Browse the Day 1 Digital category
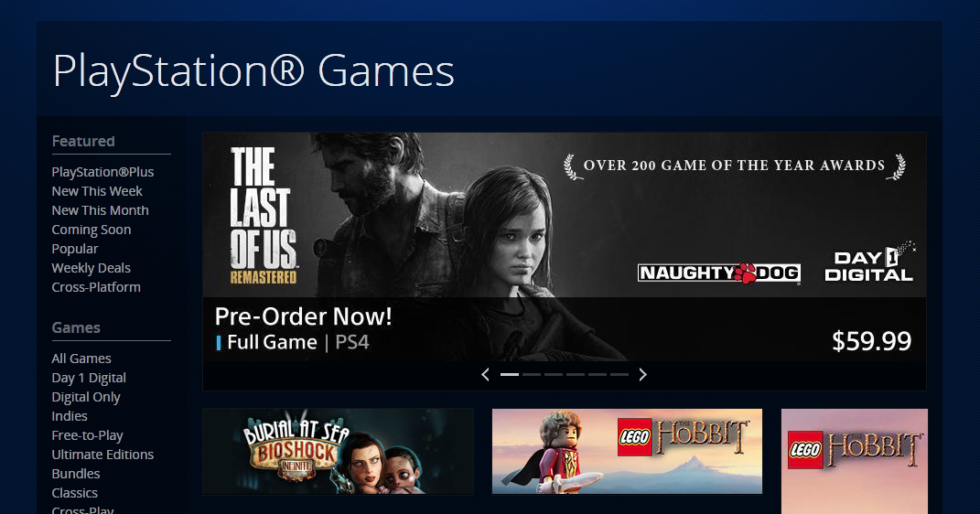This screenshot has width=980, height=514. (89, 378)
